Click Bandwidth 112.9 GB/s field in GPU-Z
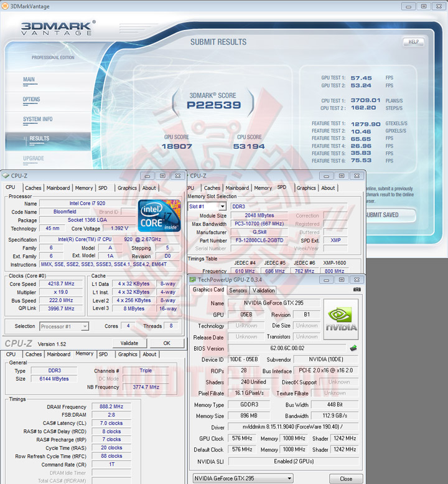The width and height of the screenshot is (448, 484). [335, 415]
